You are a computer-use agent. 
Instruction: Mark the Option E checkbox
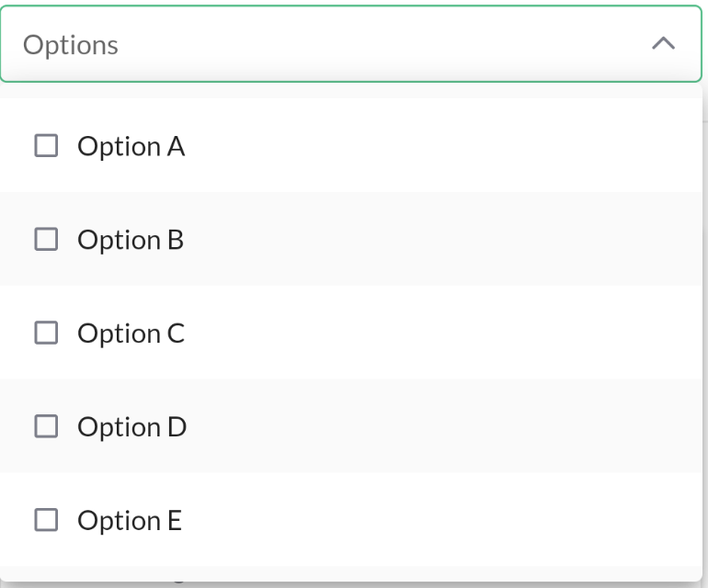(x=46, y=520)
